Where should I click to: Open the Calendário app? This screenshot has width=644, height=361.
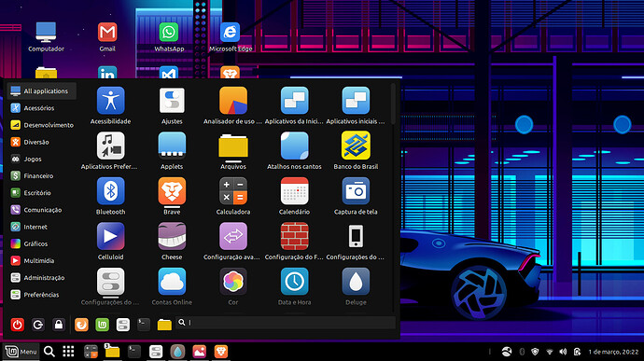pyautogui.click(x=294, y=196)
